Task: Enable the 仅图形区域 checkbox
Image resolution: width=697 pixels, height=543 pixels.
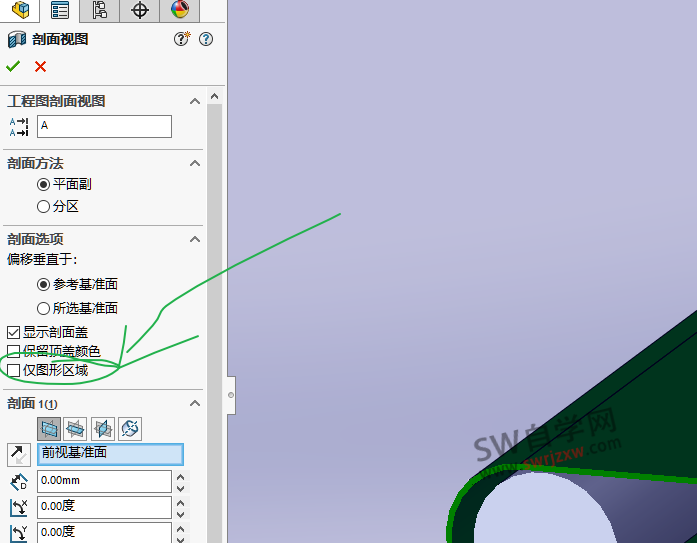Action: 13,370
